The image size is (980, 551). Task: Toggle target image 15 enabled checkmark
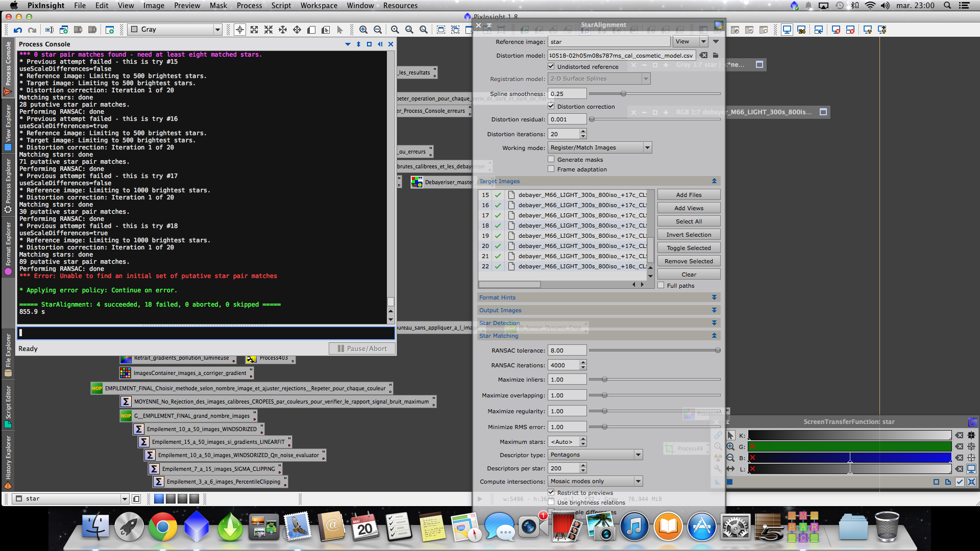[x=498, y=195]
